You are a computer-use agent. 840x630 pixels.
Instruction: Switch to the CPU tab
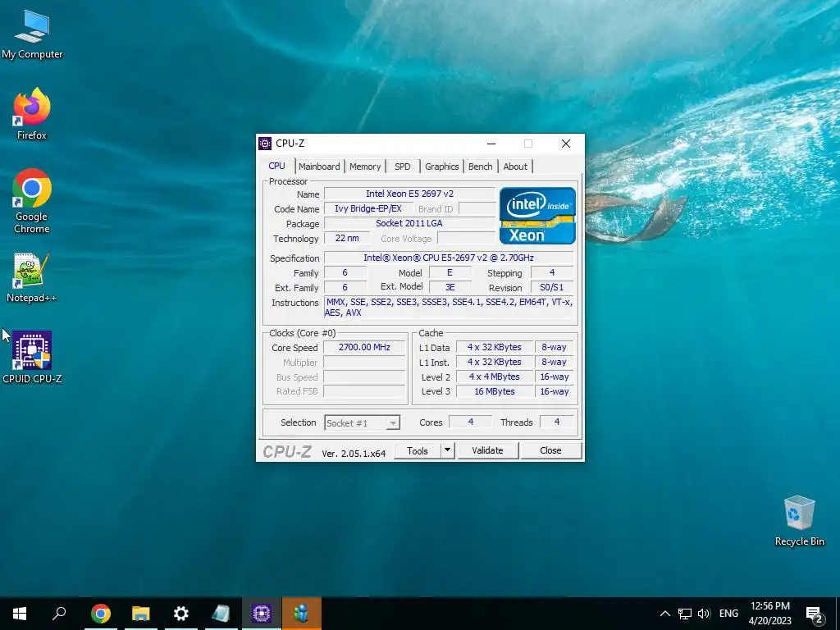pos(277,166)
